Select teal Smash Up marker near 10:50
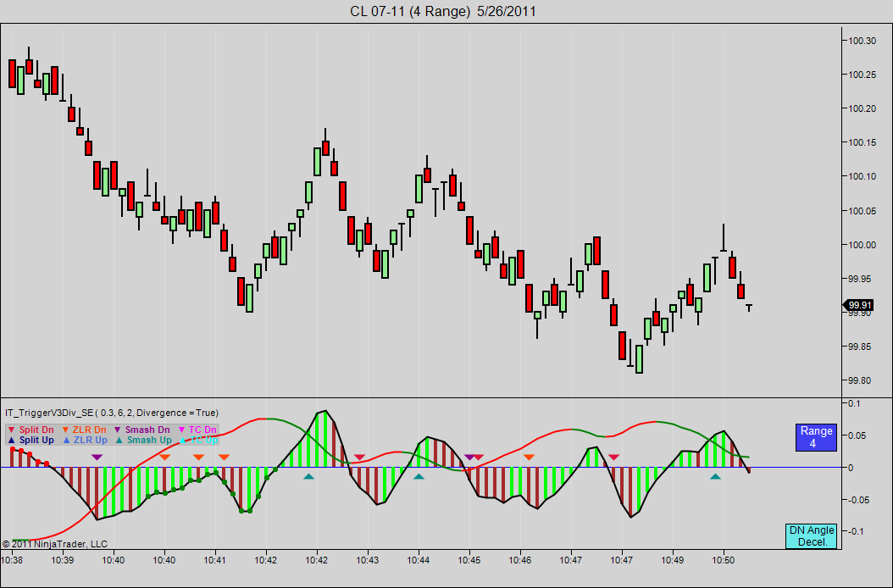The image size is (893, 588). click(715, 476)
